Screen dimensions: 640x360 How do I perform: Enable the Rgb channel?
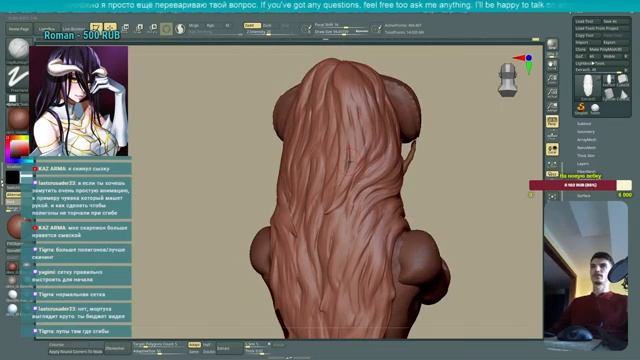pos(211,26)
